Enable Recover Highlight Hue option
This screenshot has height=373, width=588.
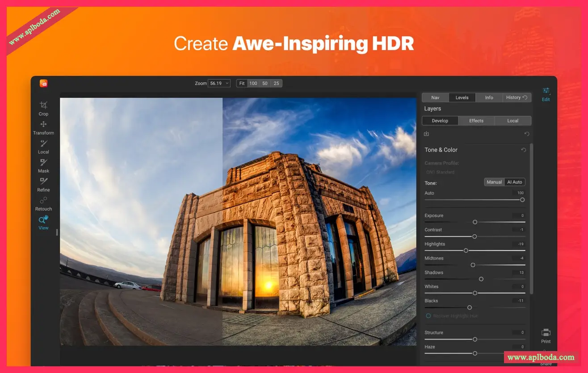click(428, 316)
